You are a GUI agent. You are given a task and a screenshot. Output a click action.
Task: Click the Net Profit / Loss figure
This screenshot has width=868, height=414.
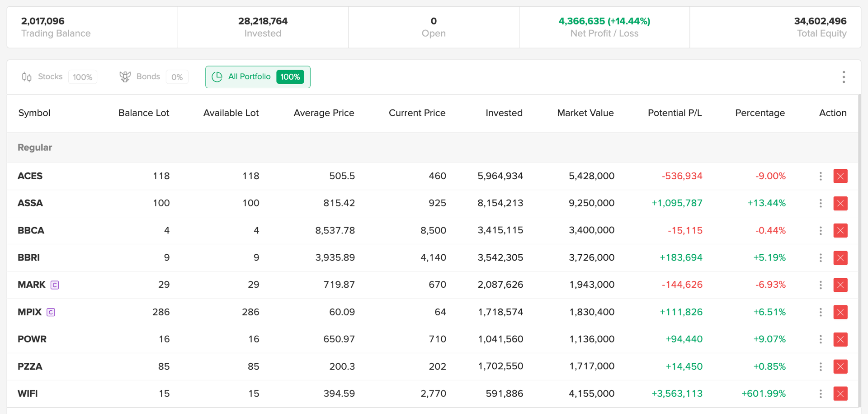604,21
